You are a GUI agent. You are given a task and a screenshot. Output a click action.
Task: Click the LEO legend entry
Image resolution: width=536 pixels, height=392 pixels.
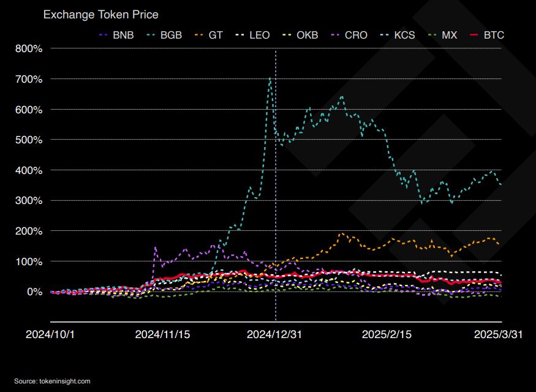(x=252, y=35)
